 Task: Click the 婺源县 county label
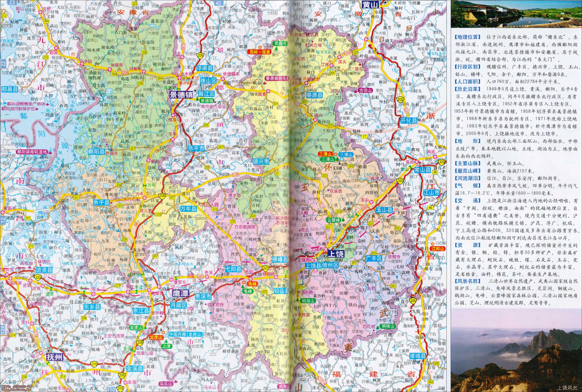pyautogui.click(x=314, y=95)
